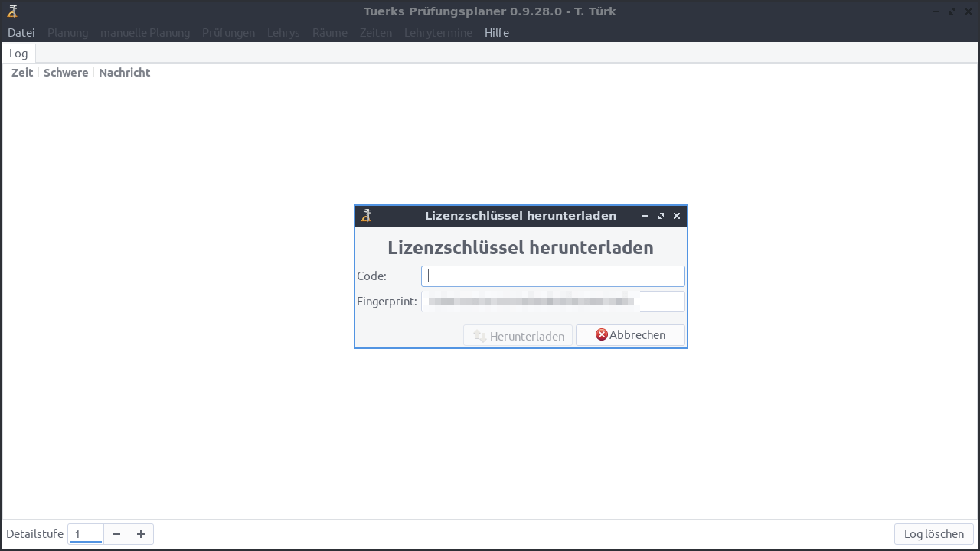
Task: Click the Log löschen button
Action: coord(933,533)
